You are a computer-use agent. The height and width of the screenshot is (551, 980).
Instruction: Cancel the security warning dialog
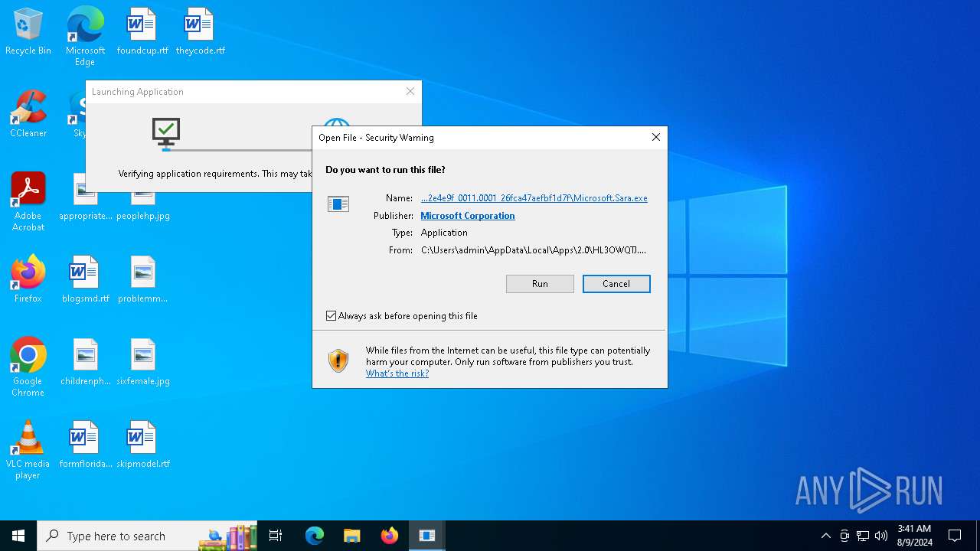tap(616, 284)
